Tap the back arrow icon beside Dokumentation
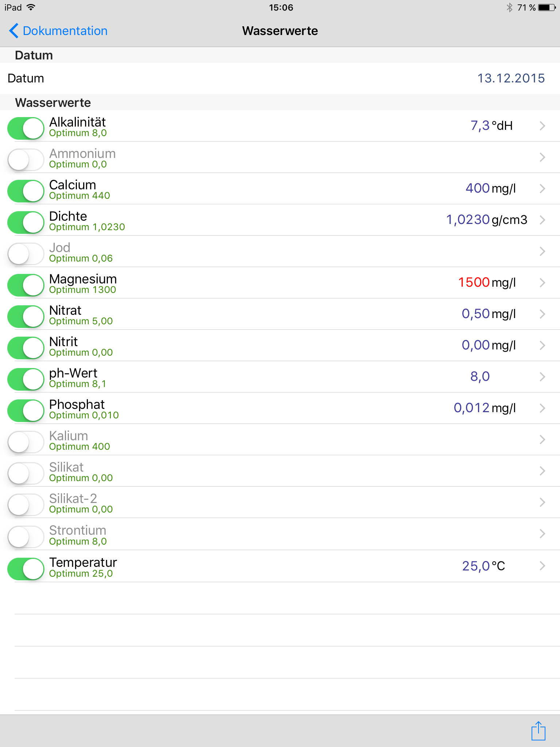Image resolution: width=560 pixels, height=747 pixels. [x=14, y=31]
